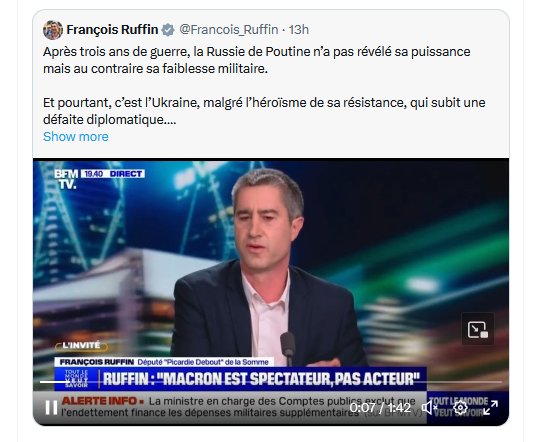This screenshot has height=442, width=546.
Task: Expand tweet with Show more
Action: [76, 137]
